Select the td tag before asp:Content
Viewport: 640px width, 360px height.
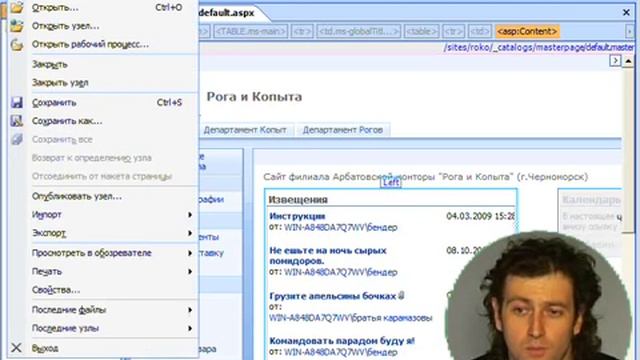point(479,31)
